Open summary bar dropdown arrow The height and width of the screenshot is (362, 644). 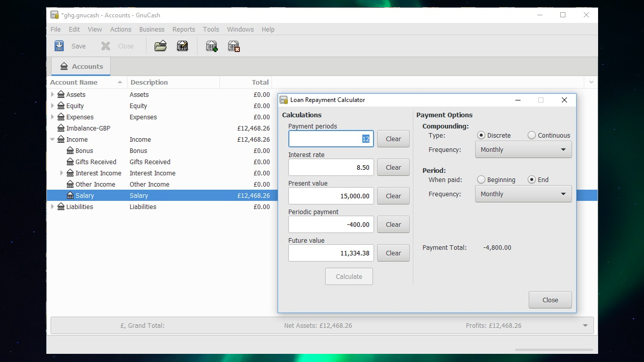tap(585, 325)
